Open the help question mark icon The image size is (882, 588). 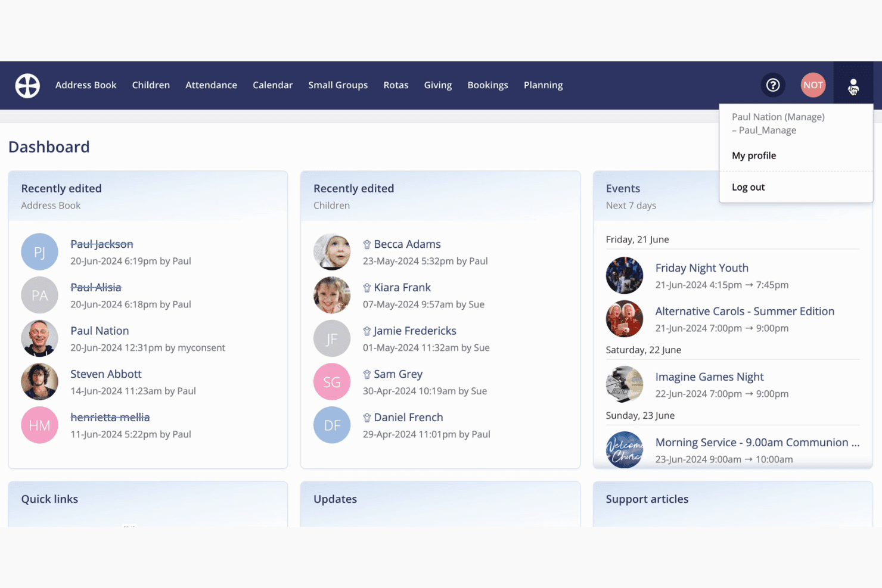coord(773,85)
